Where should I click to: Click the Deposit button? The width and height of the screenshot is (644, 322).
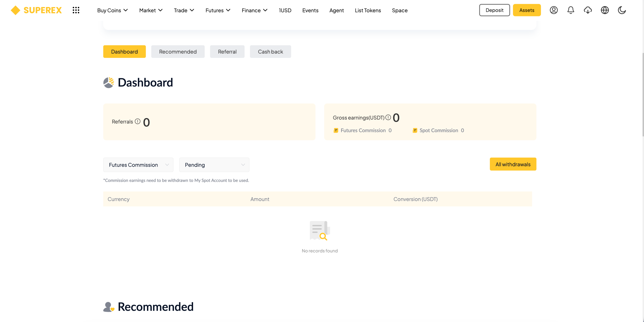click(x=494, y=10)
